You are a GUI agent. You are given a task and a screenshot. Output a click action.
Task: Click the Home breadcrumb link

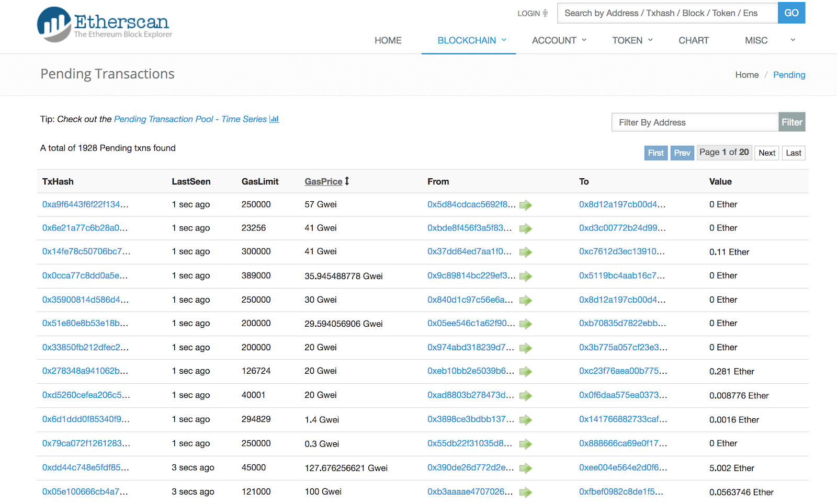click(x=747, y=75)
